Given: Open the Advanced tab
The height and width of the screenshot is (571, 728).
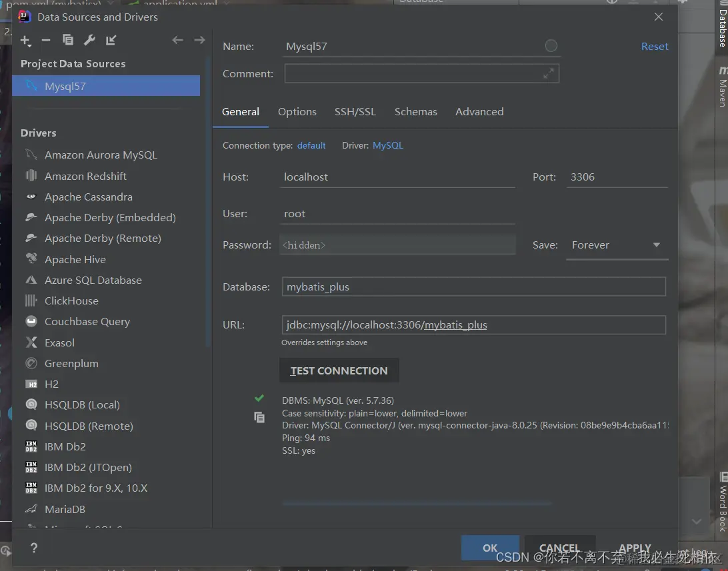Looking at the screenshot, I should pos(479,112).
